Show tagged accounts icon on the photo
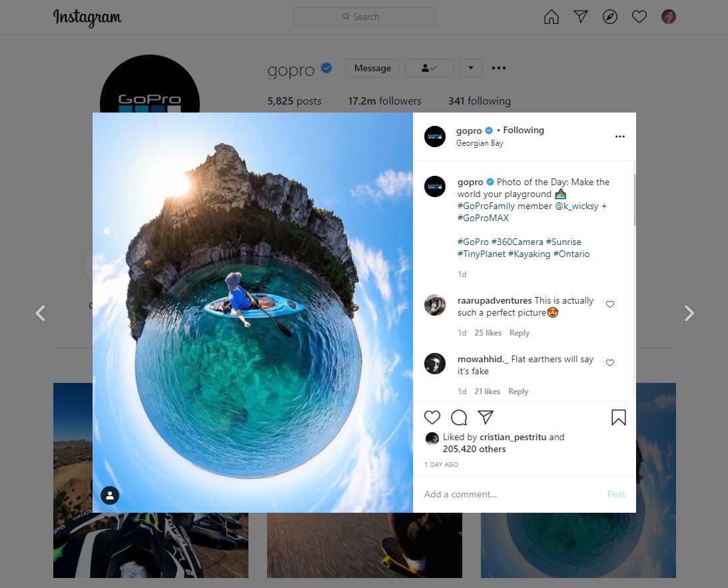The image size is (728, 588). [109, 495]
